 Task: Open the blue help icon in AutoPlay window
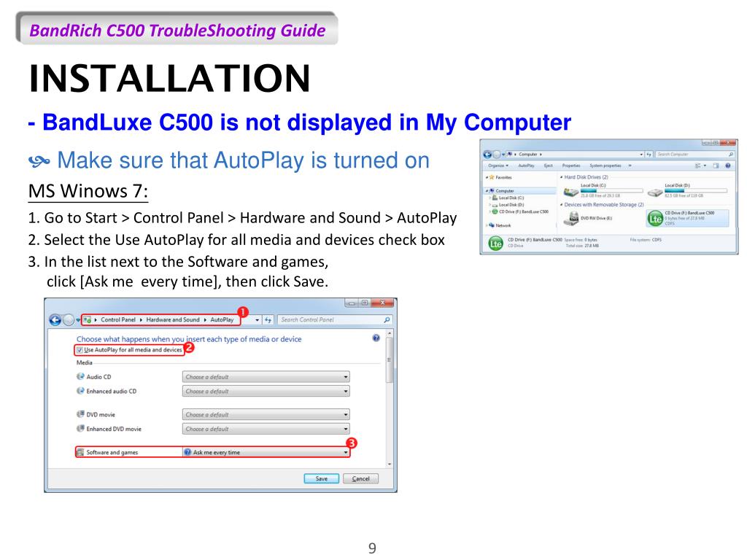[376, 338]
